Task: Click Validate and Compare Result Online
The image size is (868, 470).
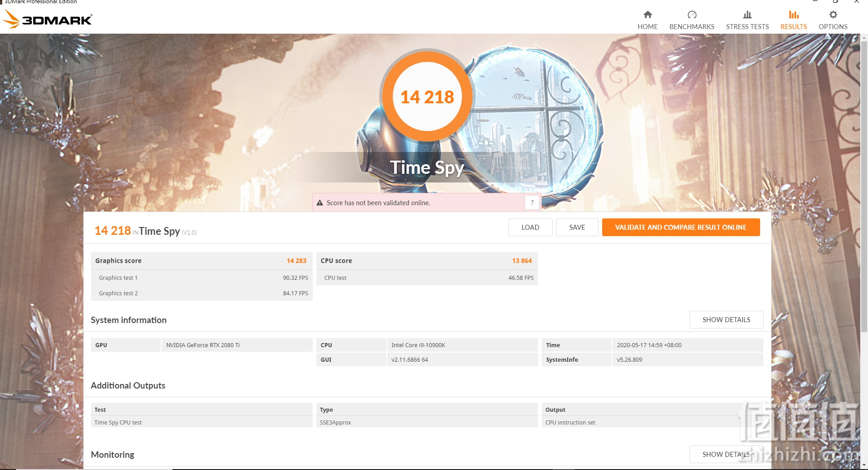Action: coord(681,227)
